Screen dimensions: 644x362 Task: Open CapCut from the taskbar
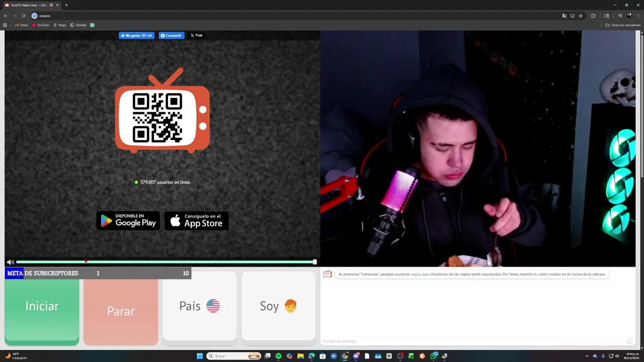click(389, 356)
